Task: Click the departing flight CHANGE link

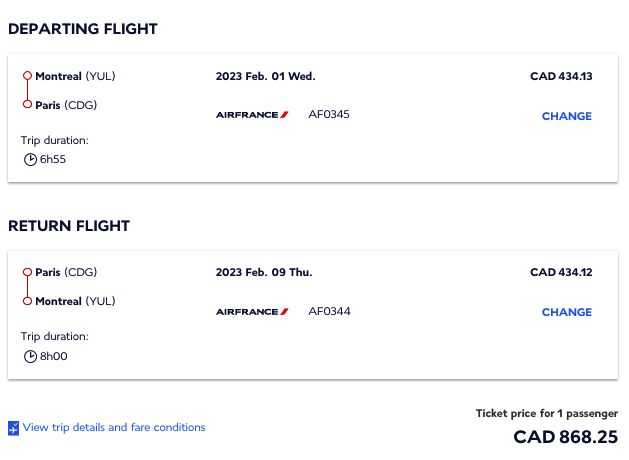Action: pos(566,116)
